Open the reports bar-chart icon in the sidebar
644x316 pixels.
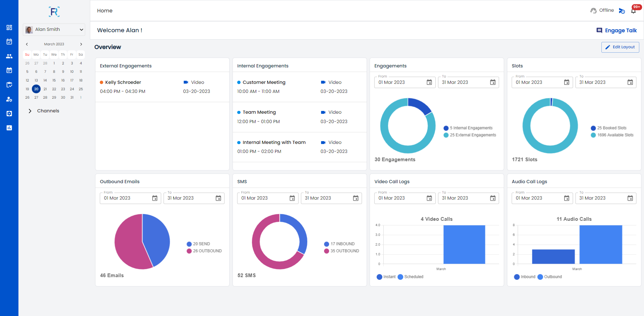tap(9, 128)
